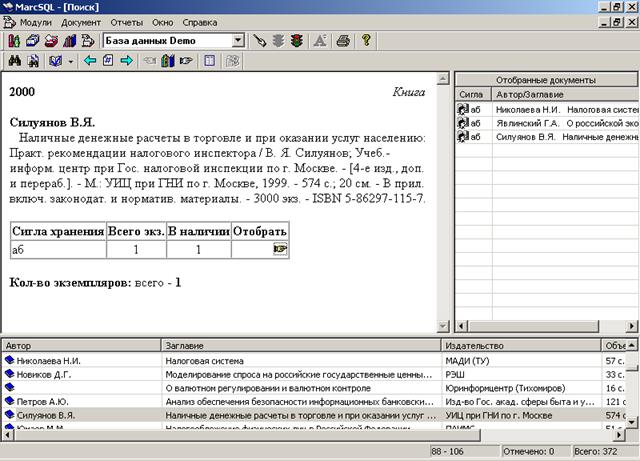This screenshot has width=640, height=461.
Task: Click the record number '#' toolbar icon
Action: click(x=108, y=61)
